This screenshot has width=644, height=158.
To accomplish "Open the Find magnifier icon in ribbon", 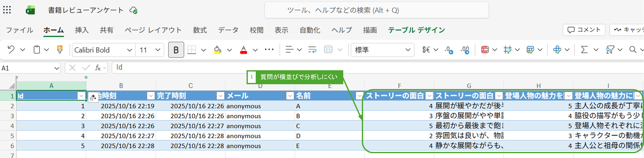I will pyautogui.click(x=633, y=49).
